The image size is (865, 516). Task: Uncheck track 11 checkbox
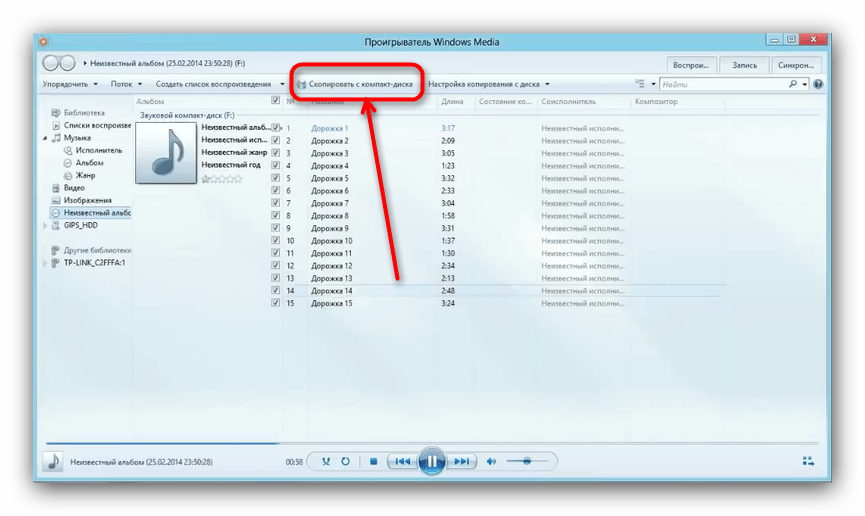[x=275, y=253]
